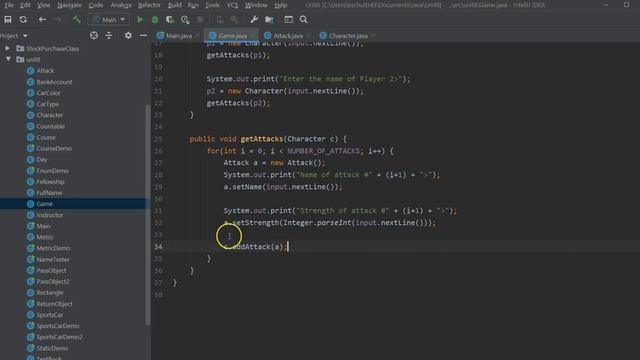Close the Character.java tab
This screenshot has width=640, height=360.
pos(373,36)
